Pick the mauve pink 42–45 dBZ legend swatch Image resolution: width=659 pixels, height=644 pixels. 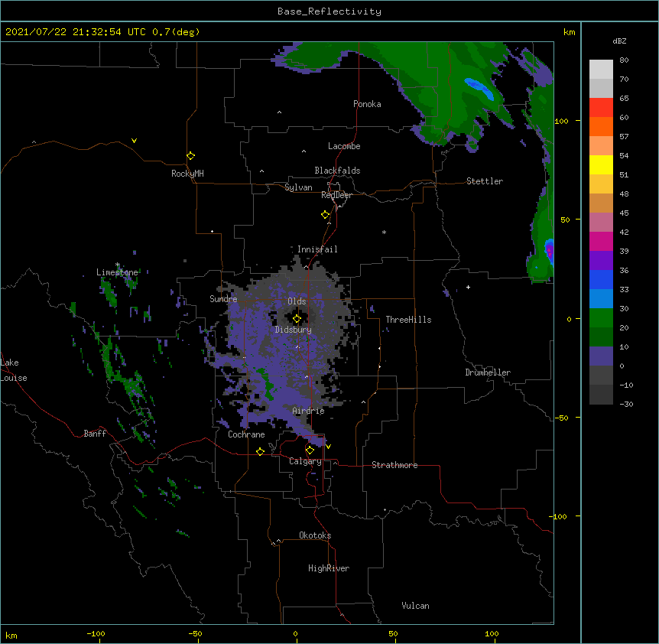click(601, 223)
